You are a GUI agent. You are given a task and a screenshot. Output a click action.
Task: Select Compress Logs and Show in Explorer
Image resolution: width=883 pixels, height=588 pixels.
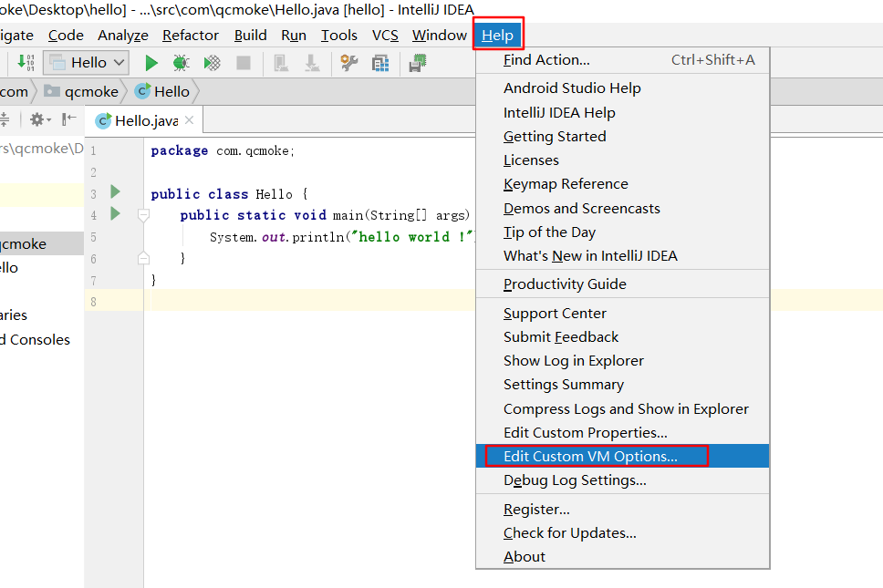tap(623, 408)
